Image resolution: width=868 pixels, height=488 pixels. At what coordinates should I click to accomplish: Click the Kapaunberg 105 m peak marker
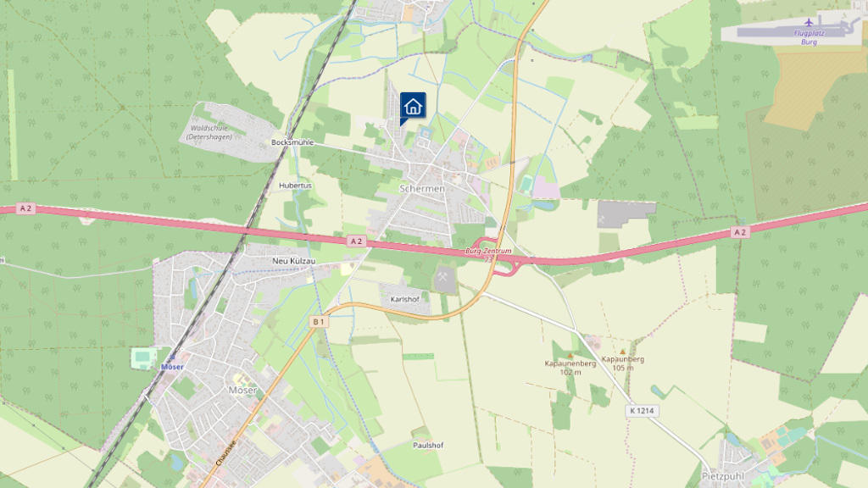pos(623,352)
